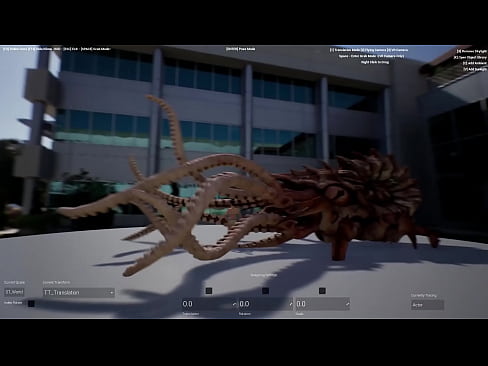Select the Free Mode label at top center
The height and width of the screenshot is (366, 488).
click(x=240, y=49)
